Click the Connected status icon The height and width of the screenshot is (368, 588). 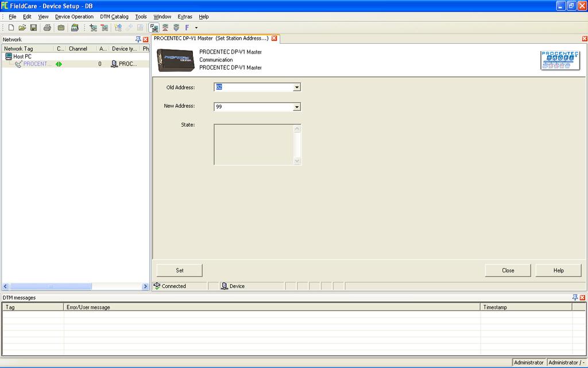point(157,286)
